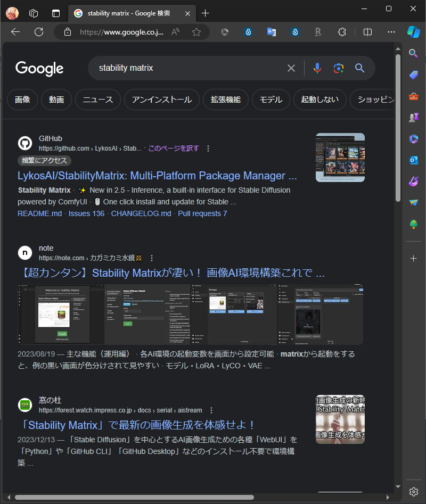Screen dimensions: 426x504
Task: Open Outlook in the sidebar
Action: coord(413,160)
